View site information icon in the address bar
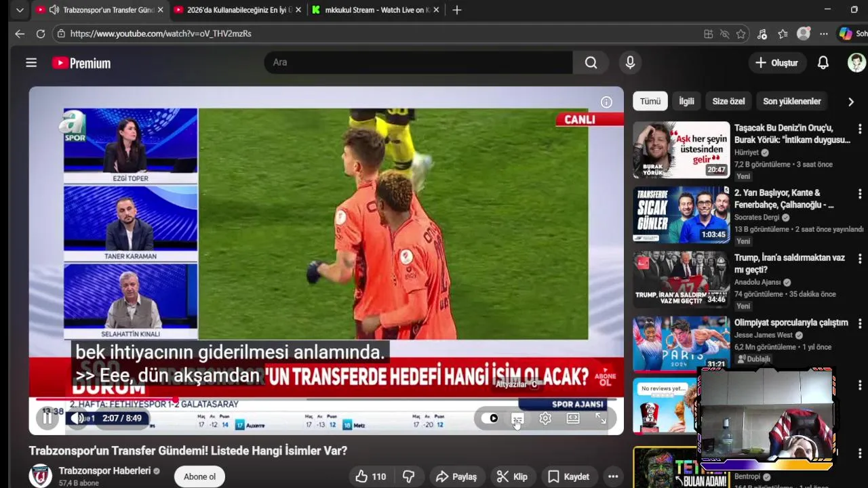This screenshot has width=868, height=488. point(61,33)
